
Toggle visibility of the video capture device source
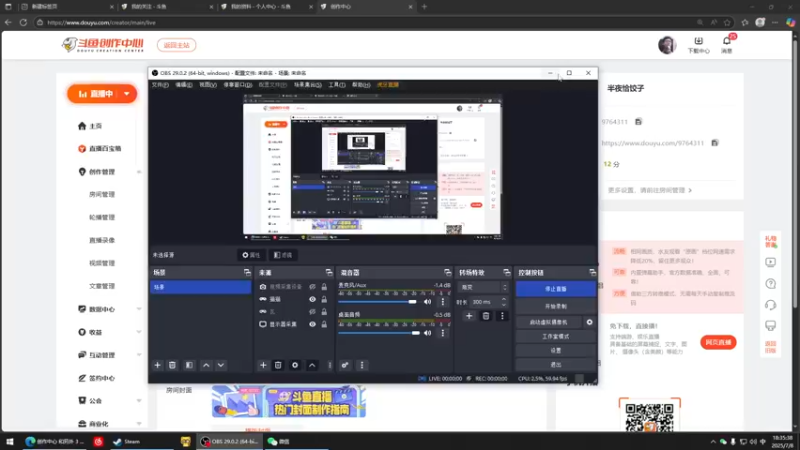coord(312,287)
